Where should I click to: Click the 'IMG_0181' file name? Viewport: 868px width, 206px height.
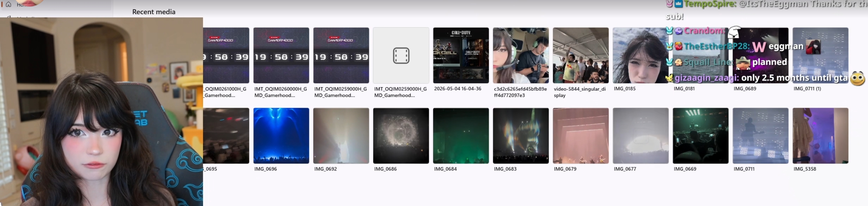[x=684, y=88]
